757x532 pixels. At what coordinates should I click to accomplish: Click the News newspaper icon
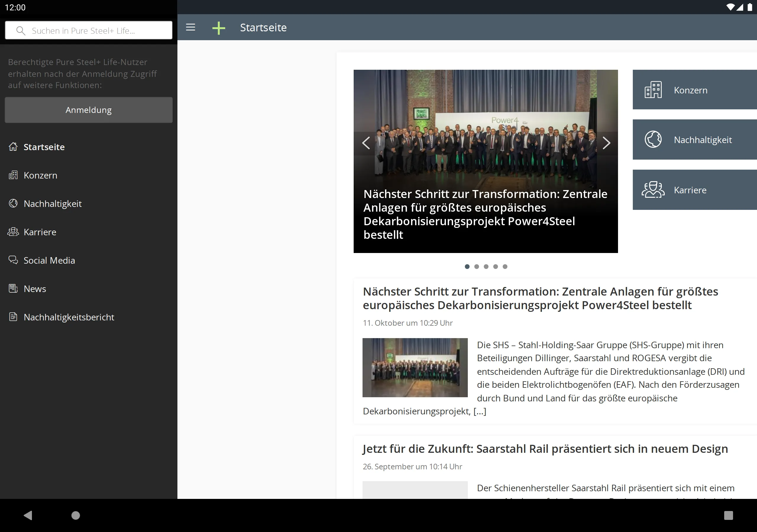pyautogui.click(x=13, y=288)
